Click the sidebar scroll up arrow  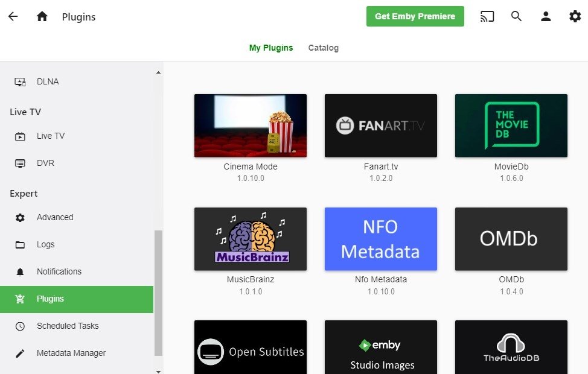(x=158, y=73)
